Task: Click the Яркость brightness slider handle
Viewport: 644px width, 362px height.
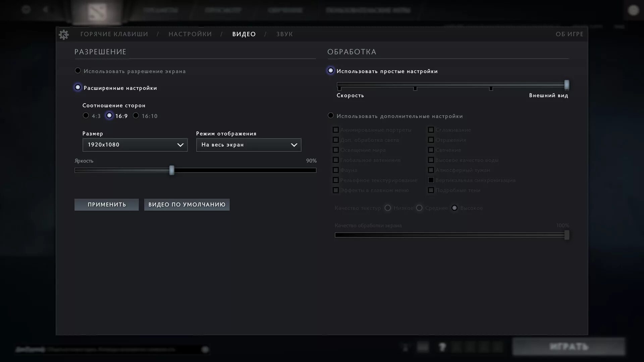Action: point(172,170)
